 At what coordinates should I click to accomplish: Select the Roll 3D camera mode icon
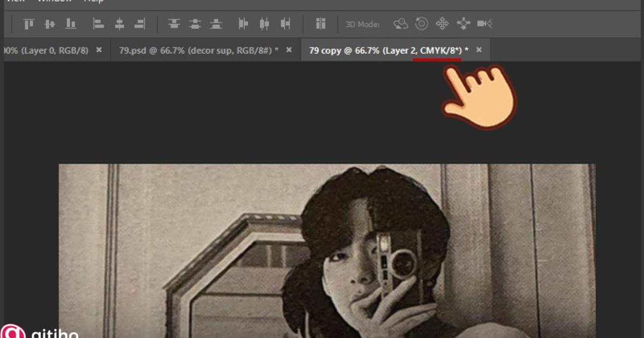[422, 24]
